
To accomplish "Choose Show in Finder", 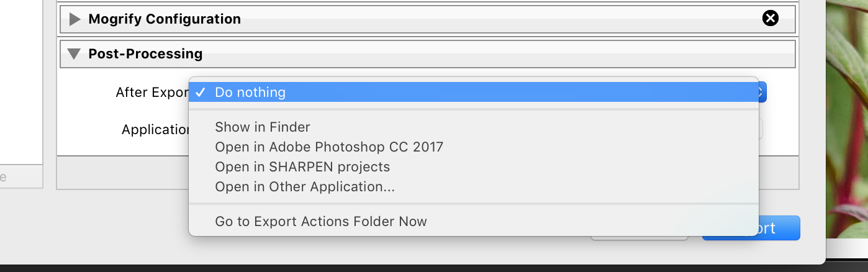I will (262, 127).
